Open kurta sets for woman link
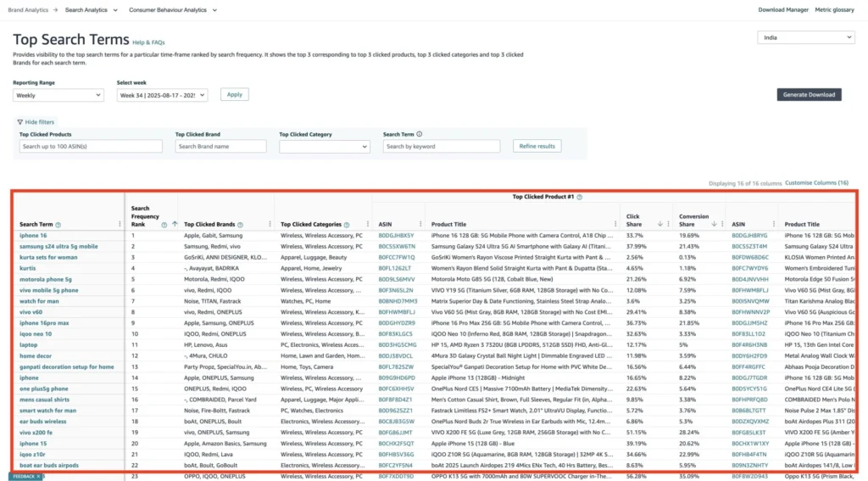 [x=48, y=258]
